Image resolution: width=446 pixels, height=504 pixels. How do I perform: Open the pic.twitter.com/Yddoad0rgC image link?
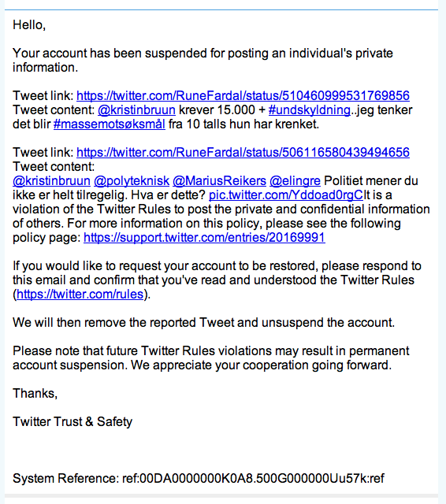pyautogui.click(x=286, y=195)
